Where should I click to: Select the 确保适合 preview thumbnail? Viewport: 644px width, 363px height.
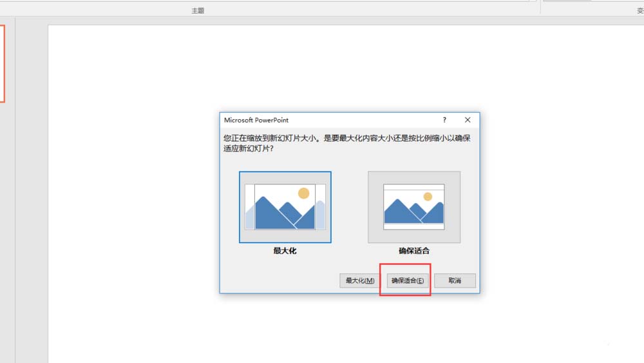[414, 207]
